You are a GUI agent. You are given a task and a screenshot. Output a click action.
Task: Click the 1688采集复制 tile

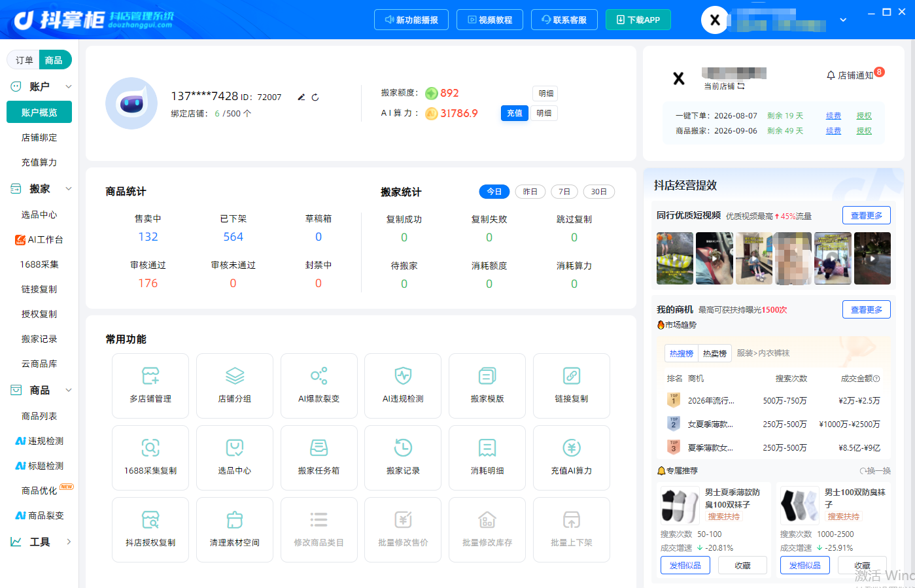[x=150, y=458]
